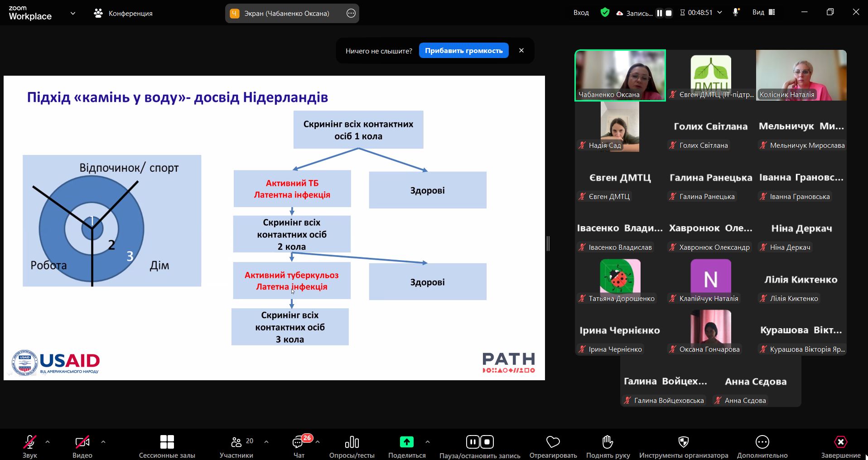Pause recording in the top bar
This screenshot has width=868, height=460.
[660, 13]
